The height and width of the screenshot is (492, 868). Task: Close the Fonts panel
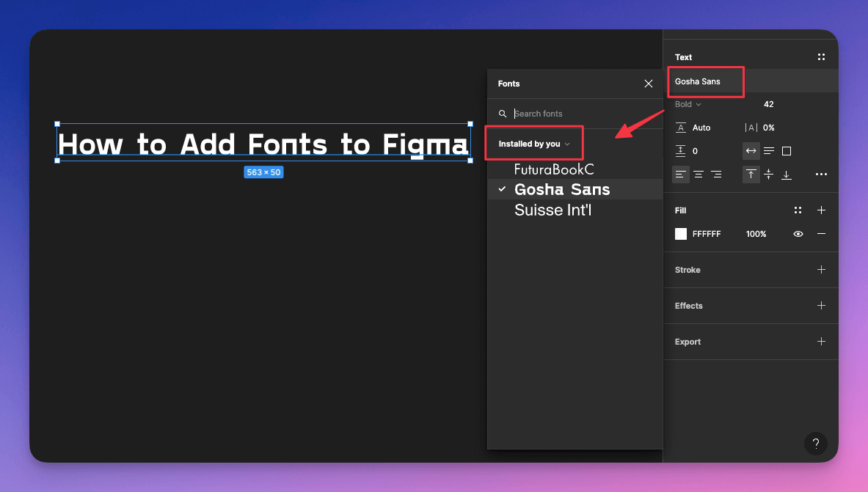[x=648, y=84]
